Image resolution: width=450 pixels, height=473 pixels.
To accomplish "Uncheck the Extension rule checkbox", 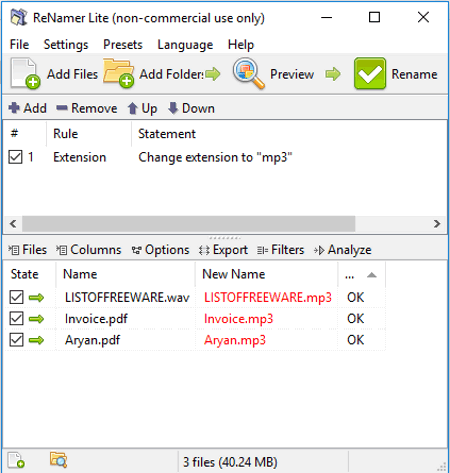I will coord(15,157).
